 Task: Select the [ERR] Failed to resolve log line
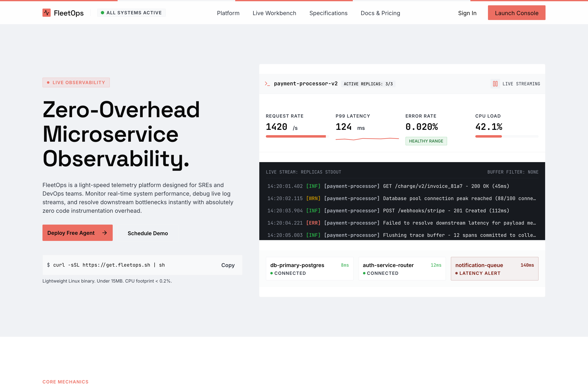pyautogui.click(x=402, y=223)
